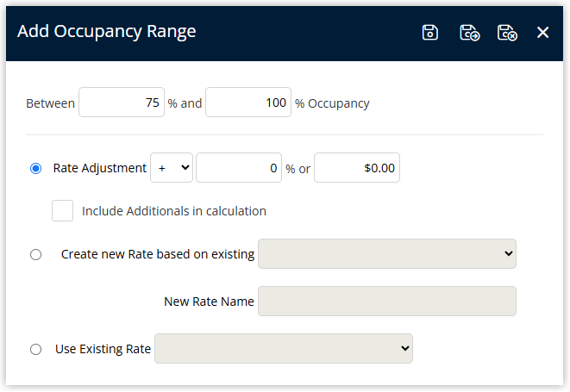
Task: Click the Include Additionals in calculation label
Action: click(174, 211)
